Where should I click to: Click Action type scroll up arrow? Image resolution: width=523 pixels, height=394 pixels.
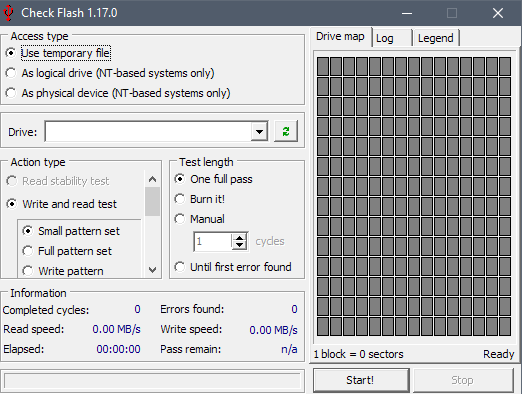click(x=152, y=179)
